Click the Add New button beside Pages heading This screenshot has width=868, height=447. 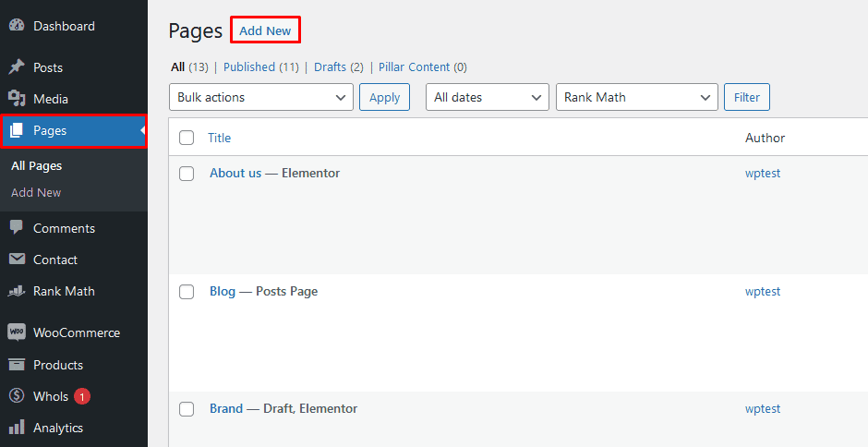pyautogui.click(x=265, y=30)
